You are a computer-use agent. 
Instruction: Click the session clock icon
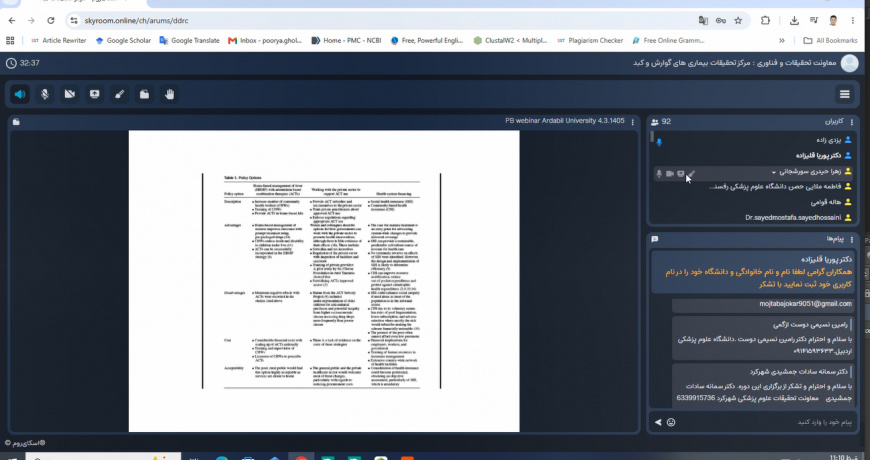click(11, 63)
